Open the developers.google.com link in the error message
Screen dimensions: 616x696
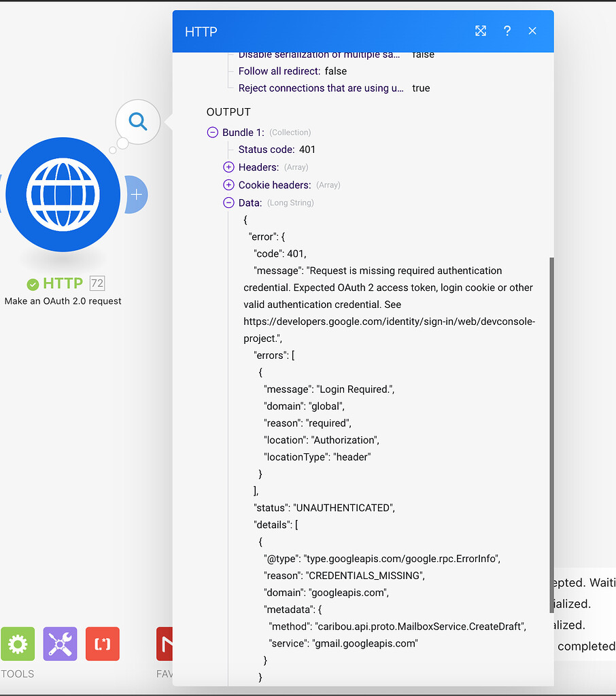388,321
